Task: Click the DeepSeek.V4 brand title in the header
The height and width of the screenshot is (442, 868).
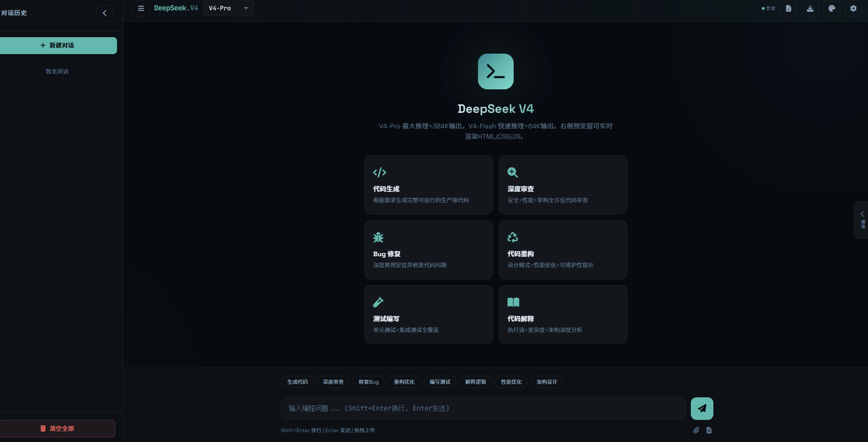Action: 176,8
